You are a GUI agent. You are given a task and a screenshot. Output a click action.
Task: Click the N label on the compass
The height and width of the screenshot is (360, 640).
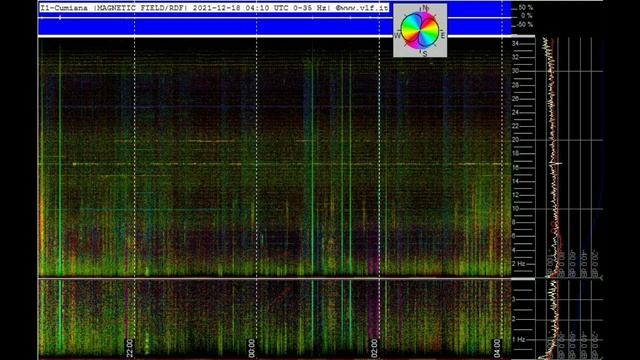[425, 8]
